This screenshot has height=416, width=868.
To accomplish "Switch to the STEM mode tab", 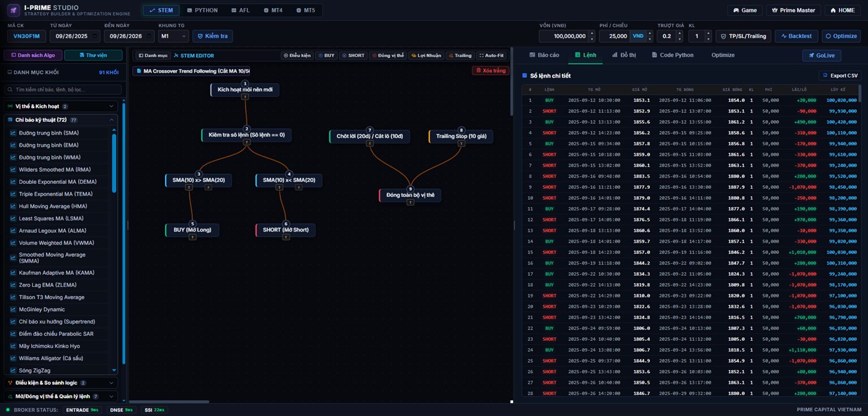I will (x=161, y=11).
